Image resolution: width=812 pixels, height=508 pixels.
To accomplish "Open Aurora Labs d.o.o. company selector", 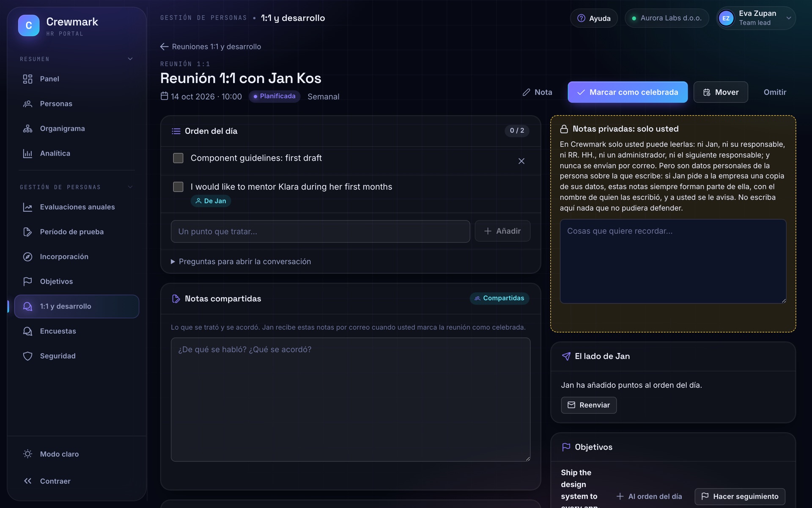I will point(667,18).
